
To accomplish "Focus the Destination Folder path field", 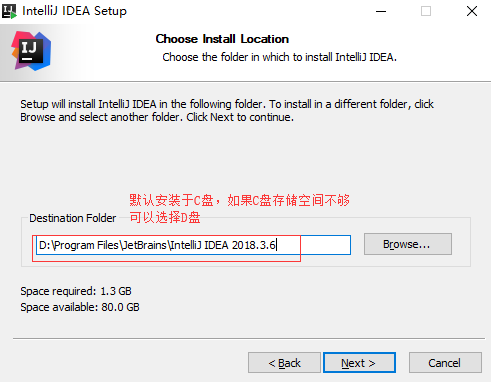I will click(193, 245).
